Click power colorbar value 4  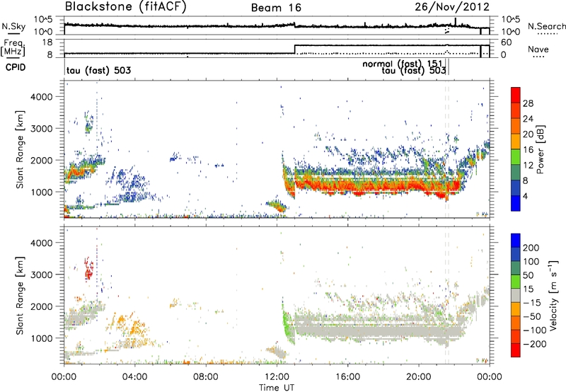[x=525, y=196]
